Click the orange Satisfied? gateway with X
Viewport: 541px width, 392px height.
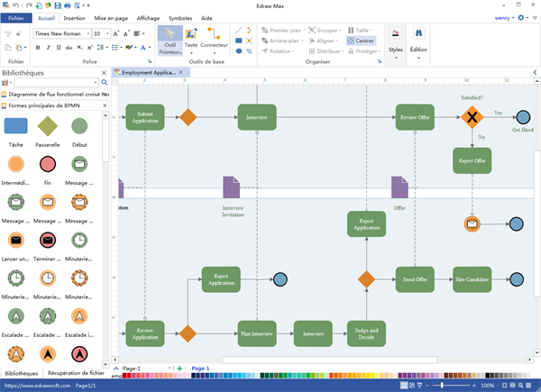coord(472,117)
